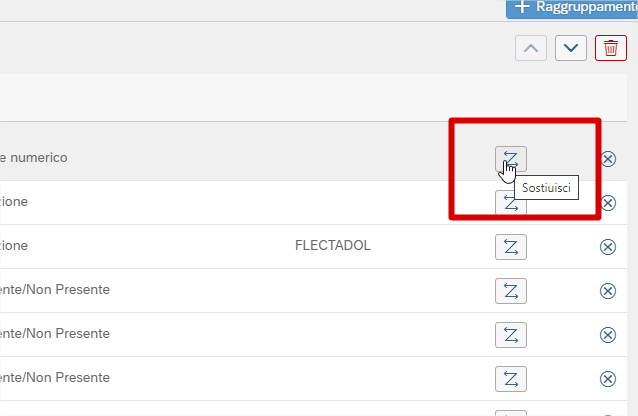Remove the third Presente/Non Presente row
The width and height of the screenshot is (638, 416).
608,378
